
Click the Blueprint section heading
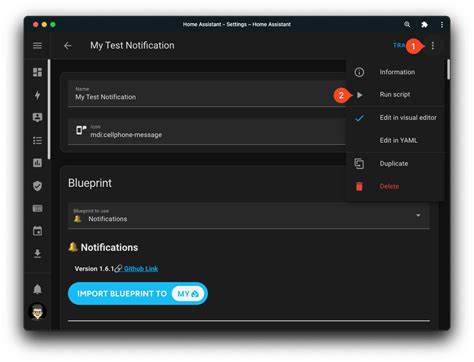(90, 183)
